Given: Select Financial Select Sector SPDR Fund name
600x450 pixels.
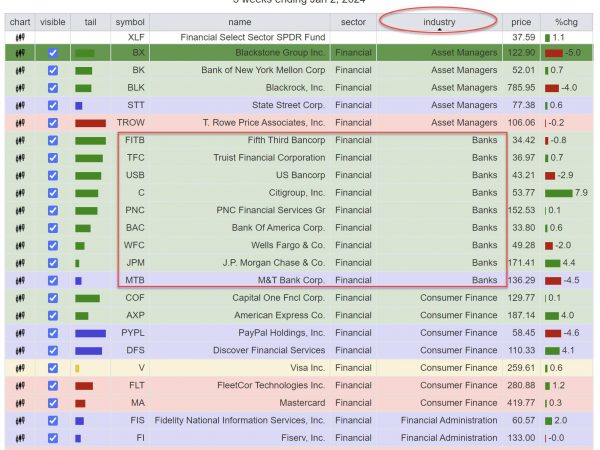Looking at the screenshot, I should (253, 38).
